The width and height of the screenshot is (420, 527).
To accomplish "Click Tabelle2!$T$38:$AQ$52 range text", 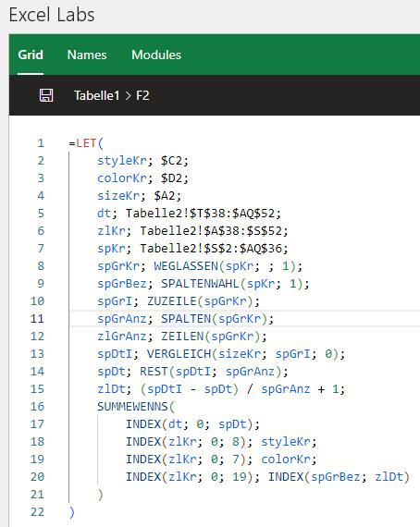I will 200,214.
